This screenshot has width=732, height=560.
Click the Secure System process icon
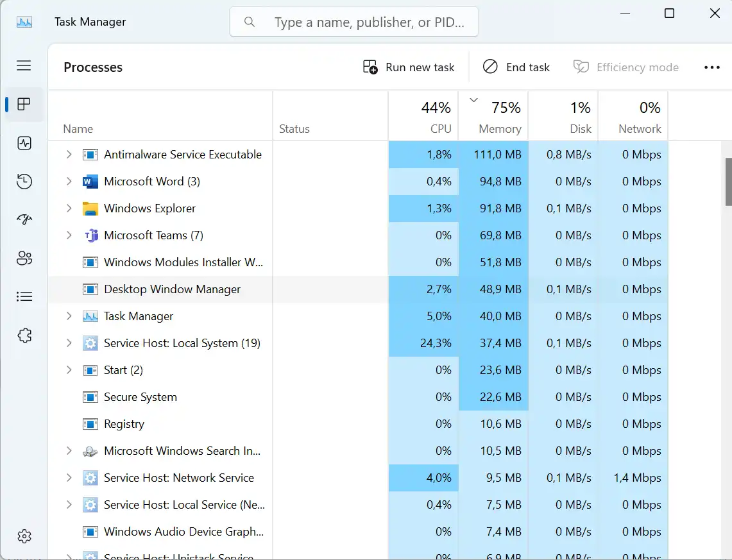90,397
